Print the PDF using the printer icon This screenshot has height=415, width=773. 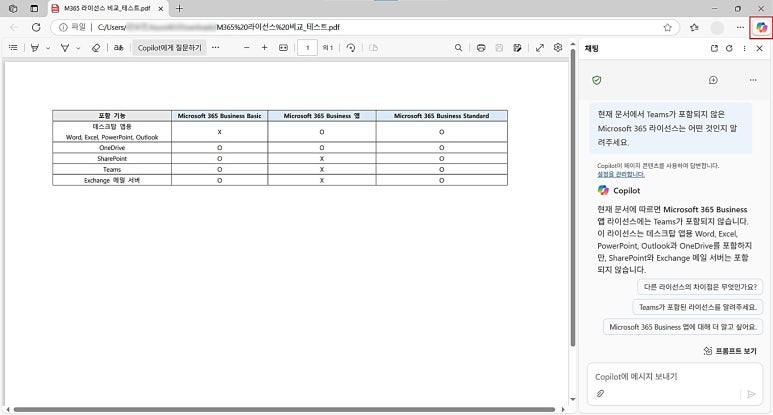(x=483, y=47)
